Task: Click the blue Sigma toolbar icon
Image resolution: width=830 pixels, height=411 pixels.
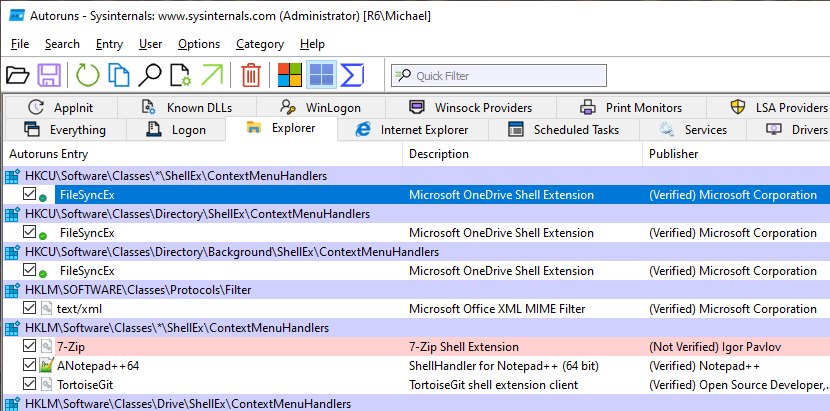Action: coord(352,75)
